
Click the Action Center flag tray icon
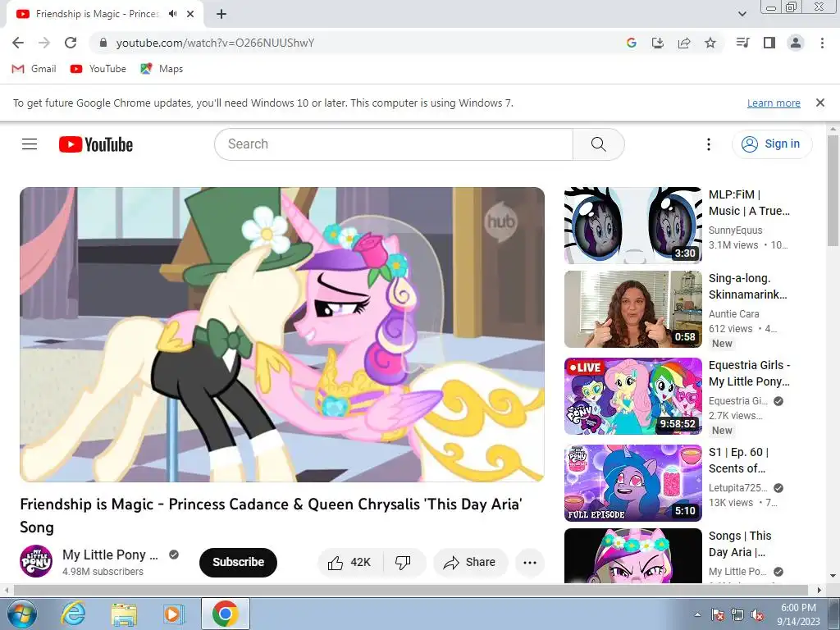(x=717, y=614)
